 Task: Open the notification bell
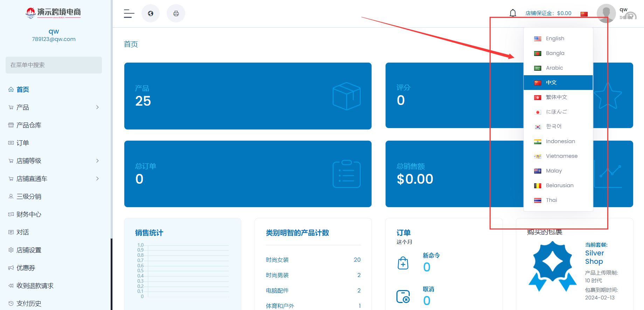point(513,13)
